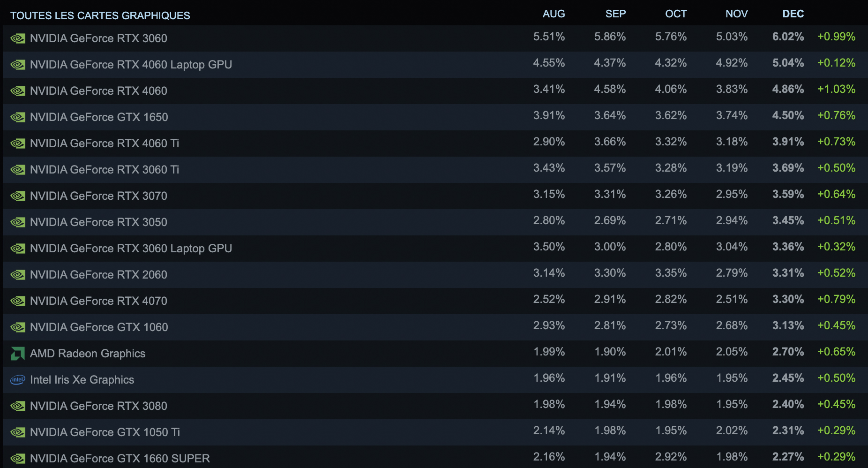Click the 6.02% December value for RTX 3060
The image size is (868, 468).
(x=788, y=37)
